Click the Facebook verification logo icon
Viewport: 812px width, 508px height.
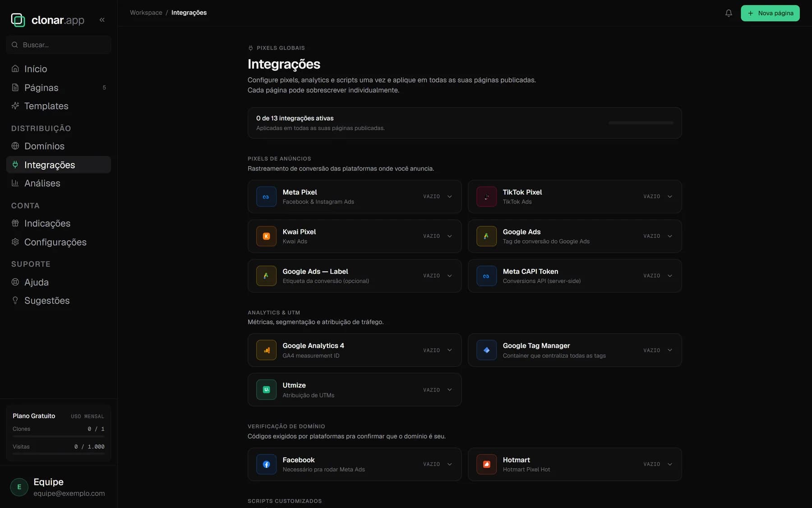point(266,464)
